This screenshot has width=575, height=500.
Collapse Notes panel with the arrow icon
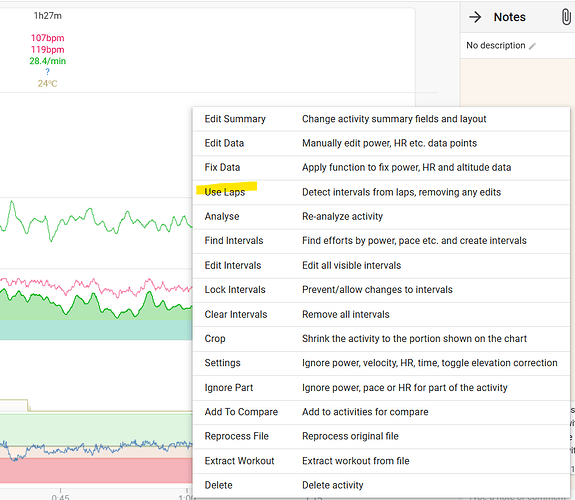(x=475, y=17)
